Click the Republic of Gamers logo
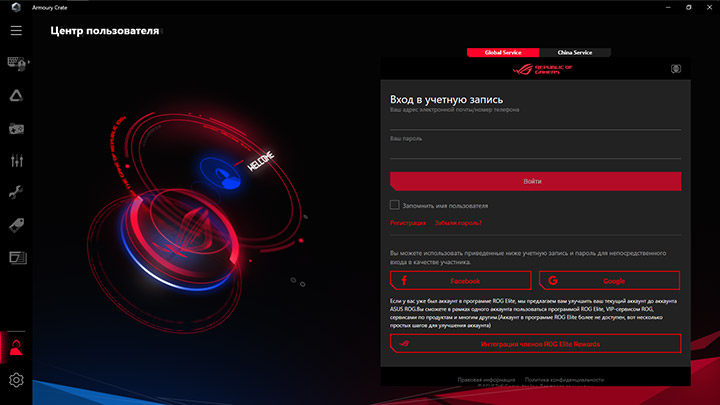Screen dimensions: 720x405 point(542,69)
